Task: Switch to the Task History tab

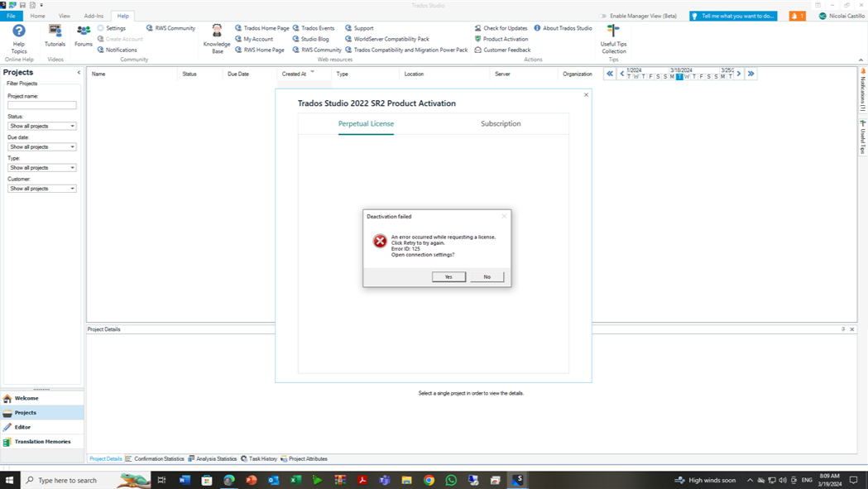Action: tap(258, 459)
